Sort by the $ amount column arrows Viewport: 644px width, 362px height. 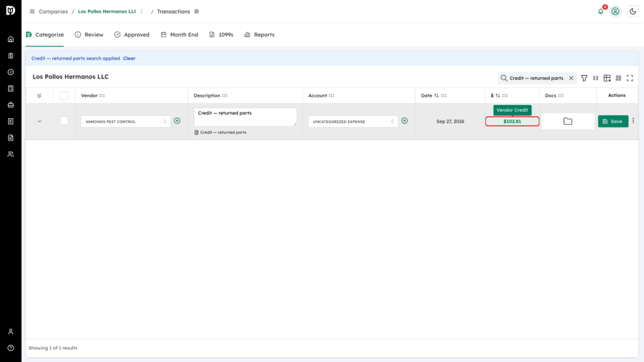pyautogui.click(x=498, y=96)
